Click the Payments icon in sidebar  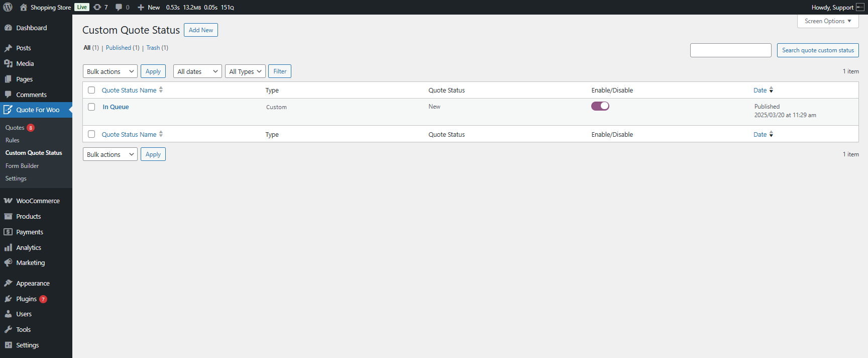(8, 232)
